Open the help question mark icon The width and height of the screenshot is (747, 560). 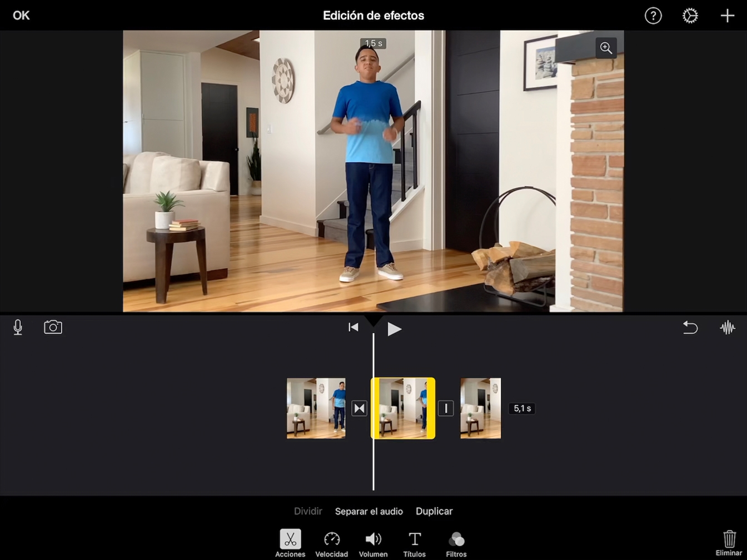(653, 16)
